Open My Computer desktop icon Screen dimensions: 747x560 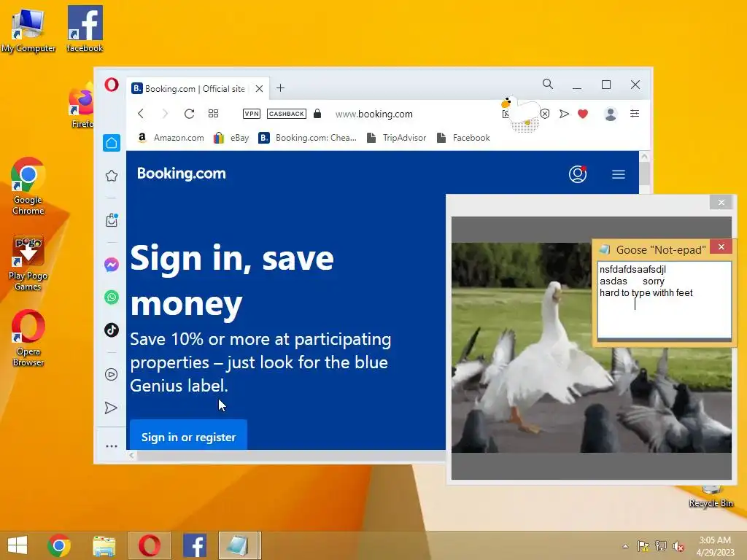(28, 31)
